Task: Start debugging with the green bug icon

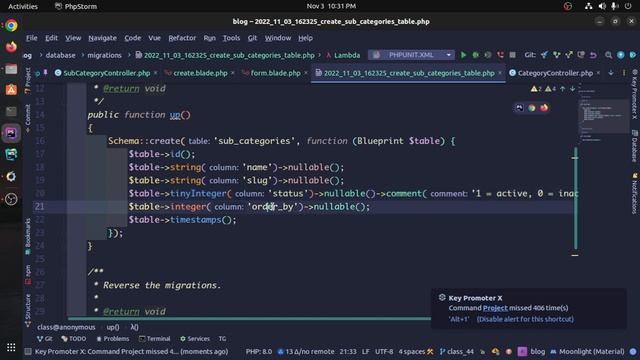Action: 476,55
